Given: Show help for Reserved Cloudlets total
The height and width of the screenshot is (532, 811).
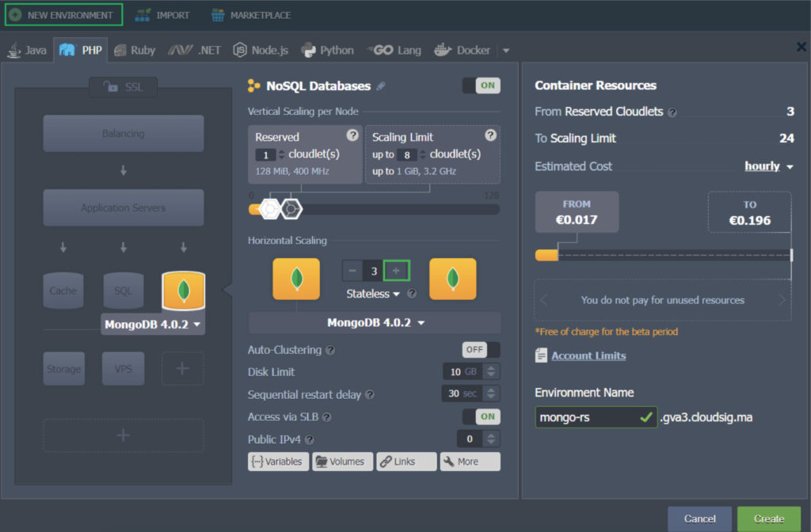Looking at the screenshot, I should click(x=672, y=112).
